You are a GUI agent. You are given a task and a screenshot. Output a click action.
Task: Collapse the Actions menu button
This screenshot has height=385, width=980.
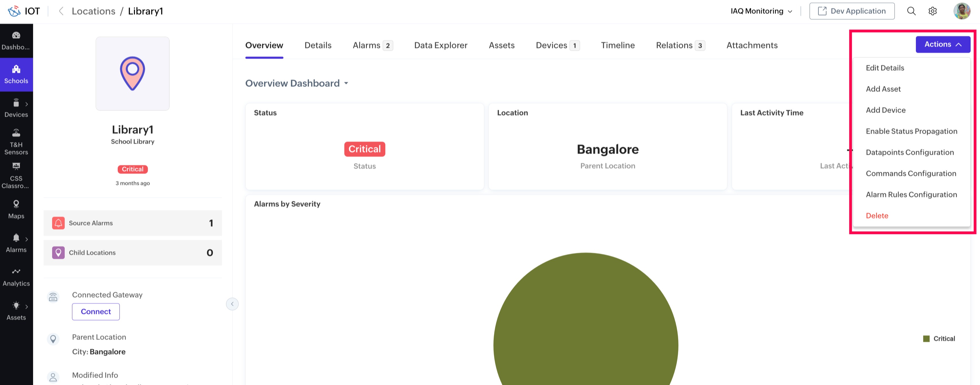(942, 44)
